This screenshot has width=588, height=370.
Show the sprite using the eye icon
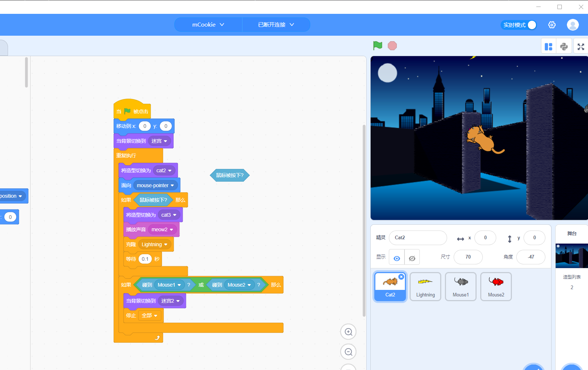click(397, 258)
